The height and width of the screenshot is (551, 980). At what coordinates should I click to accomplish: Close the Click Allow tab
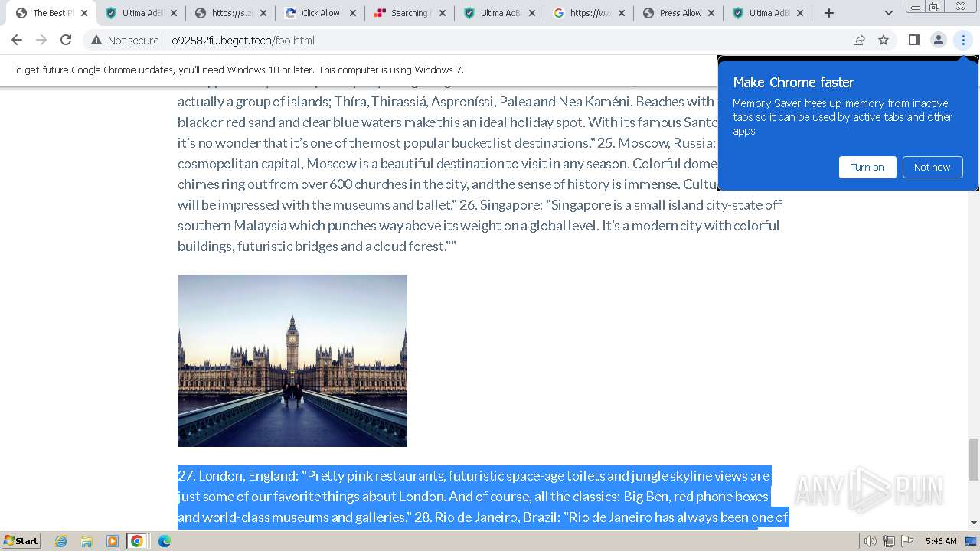pyautogui.click(x=353, y=13)
